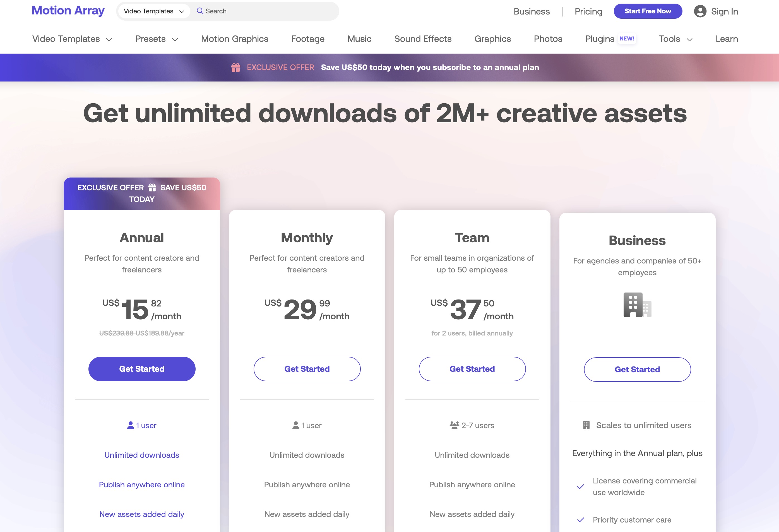Open the Video Templates search category dropdown
This screenshot has height=532, width=779.
coord(154,11)
